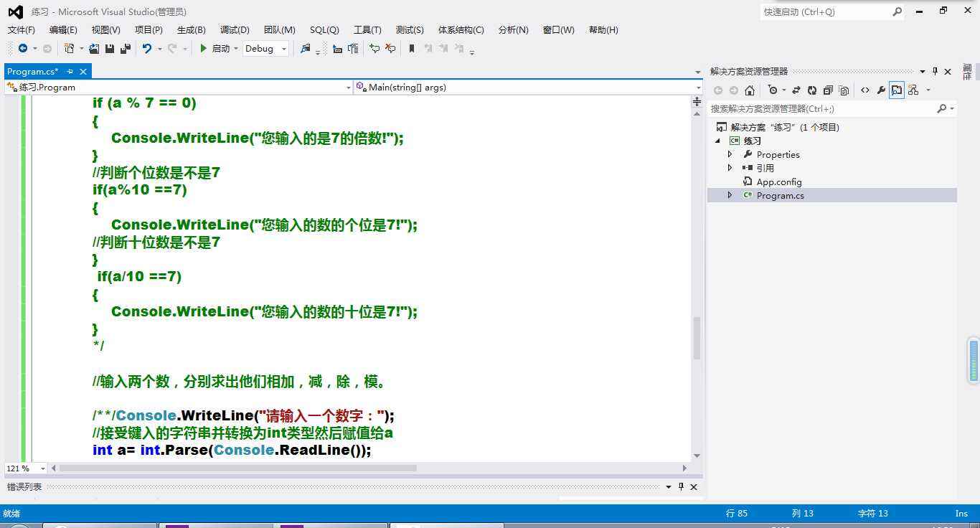This screenshot has height=528, width=980.
Task: Click the editor vertical scrollbar thumb
Action: click(x=697, y=338)
